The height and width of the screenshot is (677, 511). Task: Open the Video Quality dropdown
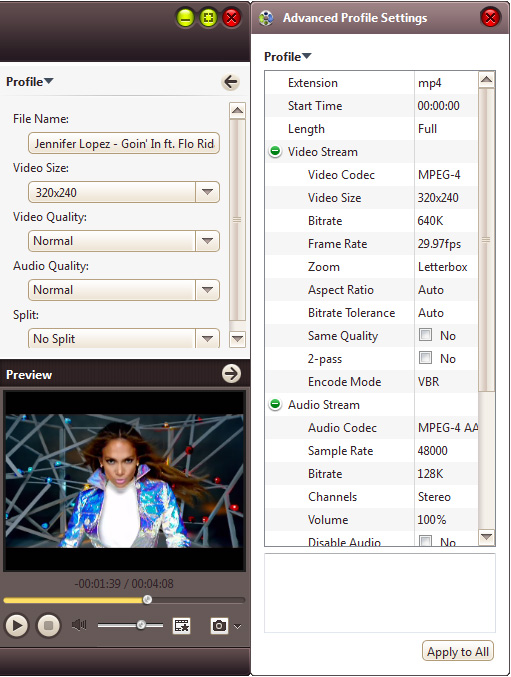click(x=208, y=240)
